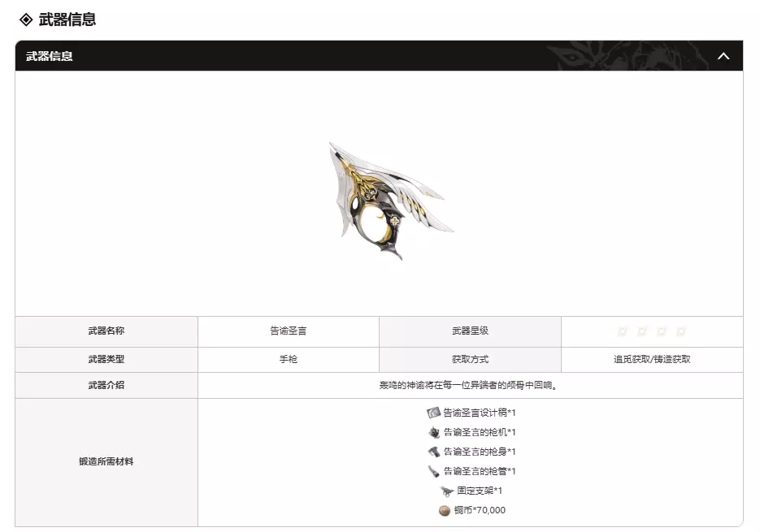Click the 获取方式 label cell
Screen dimensions: 760x532
point(470,360)
